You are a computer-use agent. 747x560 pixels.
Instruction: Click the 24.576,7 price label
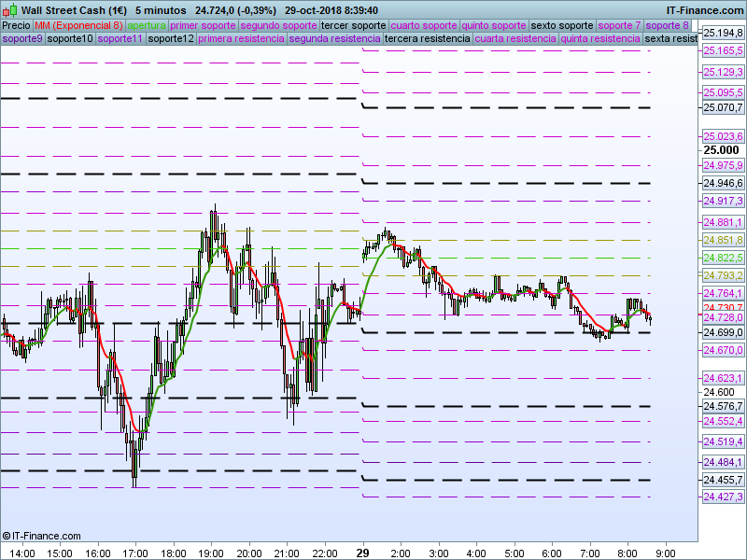pyautogui.click(x=723, y=406)
